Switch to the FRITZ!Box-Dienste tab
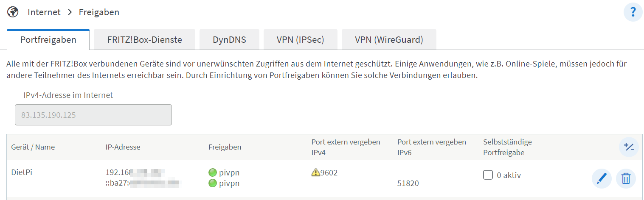 144,40
